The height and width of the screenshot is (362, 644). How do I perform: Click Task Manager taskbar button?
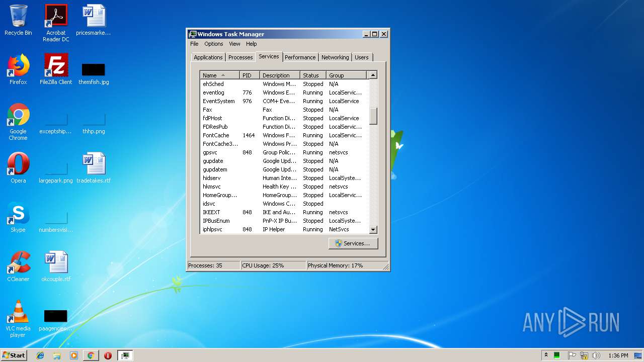click(125, 355)
